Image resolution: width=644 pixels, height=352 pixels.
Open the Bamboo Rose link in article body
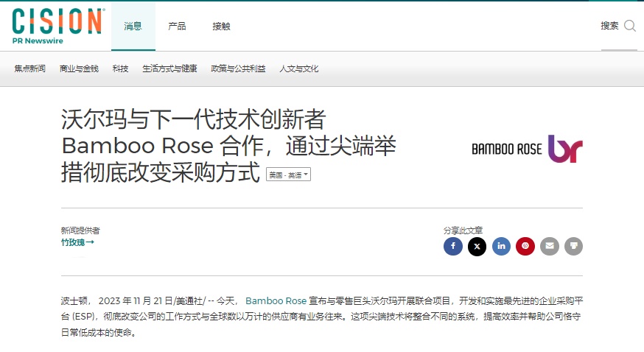tap(276, 300)
